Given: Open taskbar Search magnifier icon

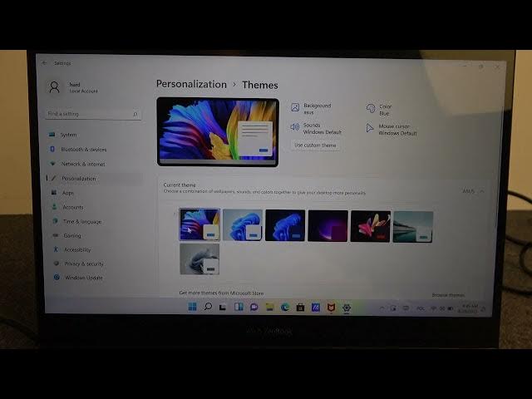Looking at the screenshot, I should pos(208,307).
